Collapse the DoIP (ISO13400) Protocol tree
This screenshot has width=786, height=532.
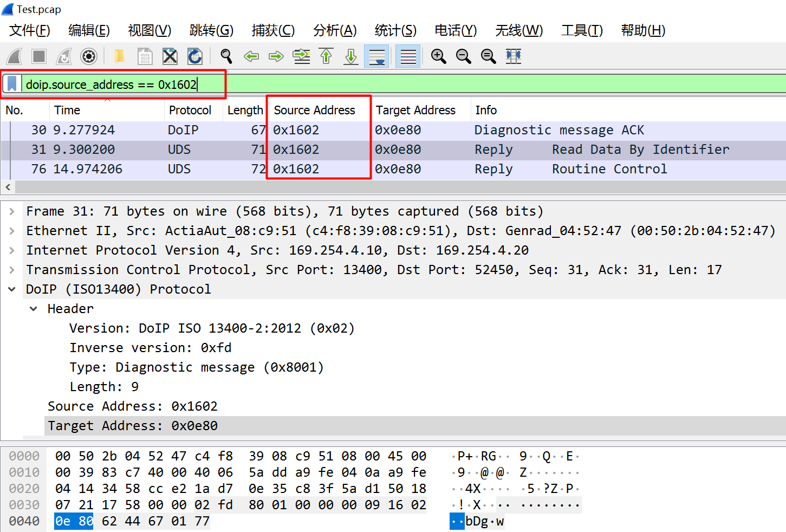(12, 289)
